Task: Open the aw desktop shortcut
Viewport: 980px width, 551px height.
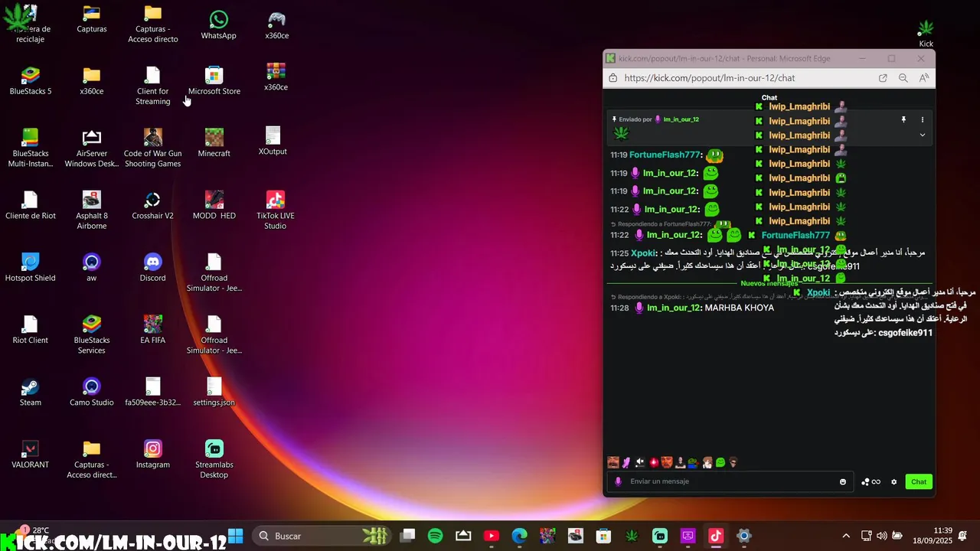Action: [x=92, y=268]
